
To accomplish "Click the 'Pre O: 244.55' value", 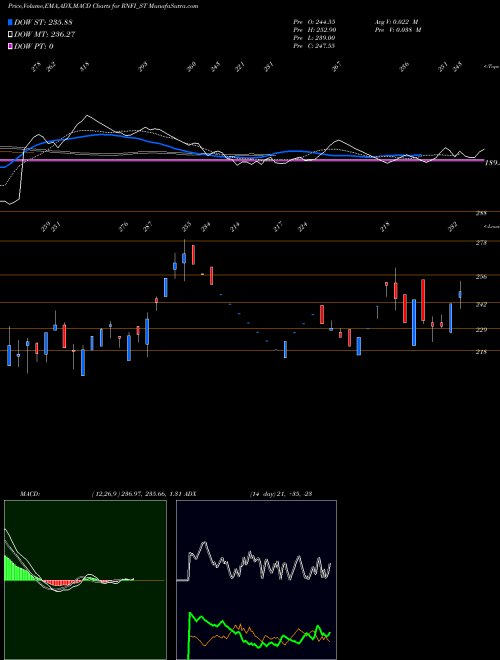I will [x=314, y=22].
